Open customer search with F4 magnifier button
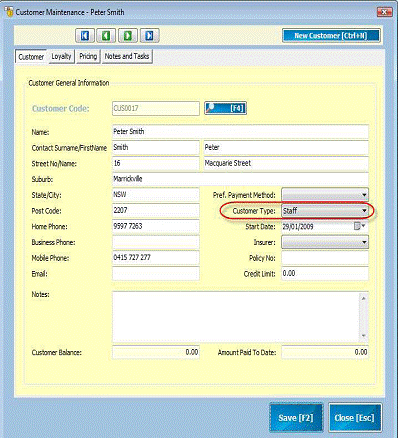 (x=225, y=108)
